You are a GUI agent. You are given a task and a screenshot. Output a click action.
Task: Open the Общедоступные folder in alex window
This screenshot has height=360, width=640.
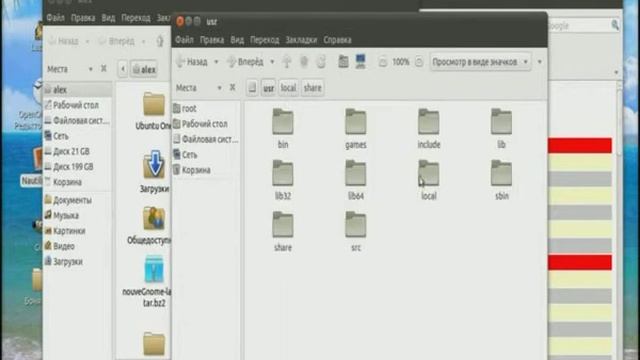[154, 218]
